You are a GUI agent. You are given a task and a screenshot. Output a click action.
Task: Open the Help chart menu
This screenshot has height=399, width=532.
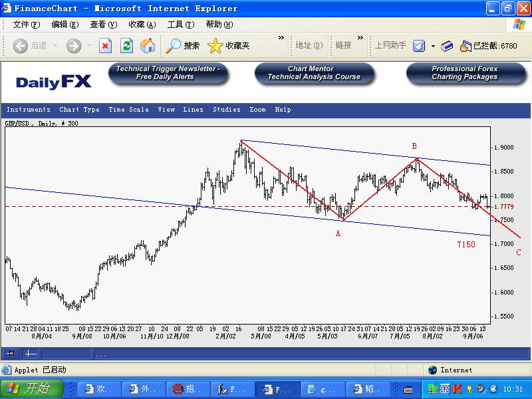pos(283,110)
